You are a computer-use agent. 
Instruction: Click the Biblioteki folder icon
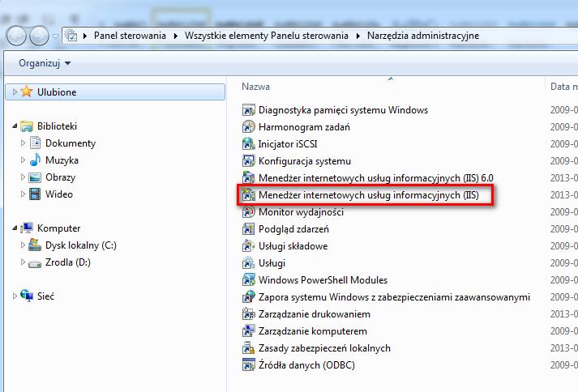point(27,126)
